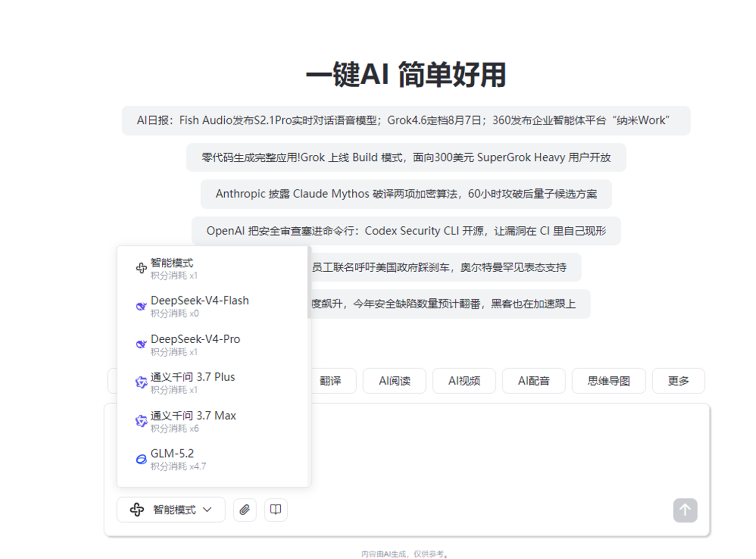The width and height of the screenshot is (756, 559).
Task: Click the 一键AI 简单好用 page heading
Action: point(406,75)
